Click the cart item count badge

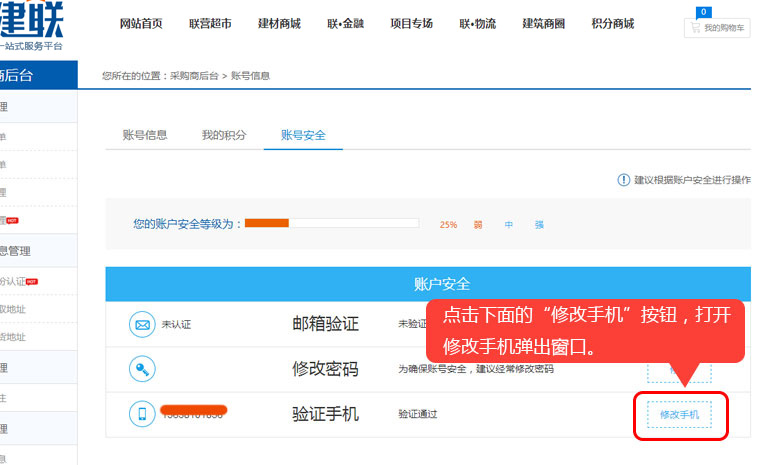704,12
